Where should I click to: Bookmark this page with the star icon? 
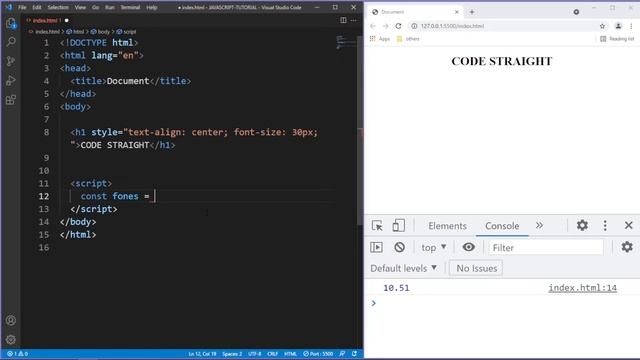click(x=602, y=26)
